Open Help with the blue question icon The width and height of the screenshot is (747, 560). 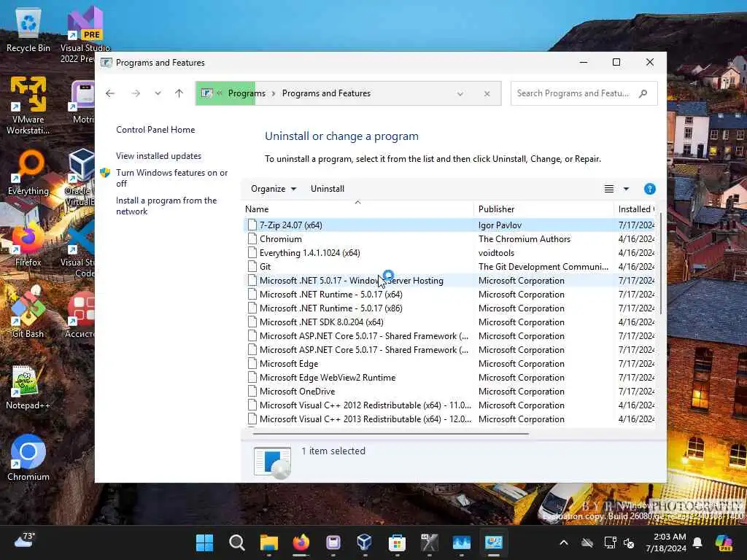click(x=649, y=189)
